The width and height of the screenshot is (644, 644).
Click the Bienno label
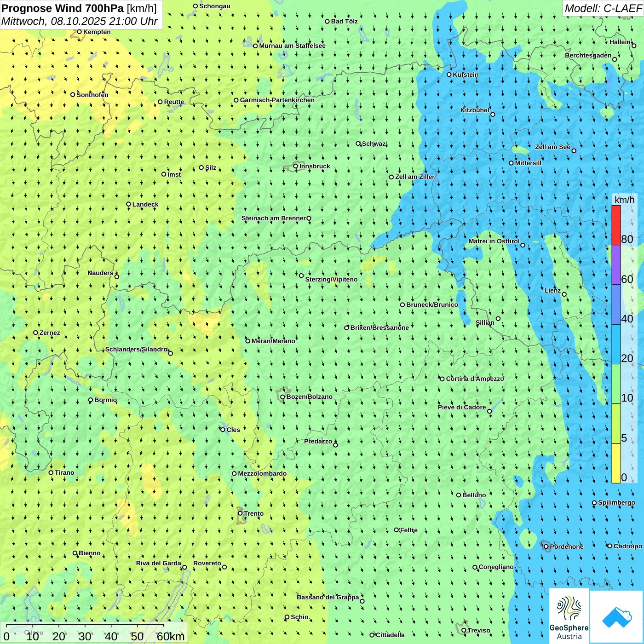pos(89,553)
